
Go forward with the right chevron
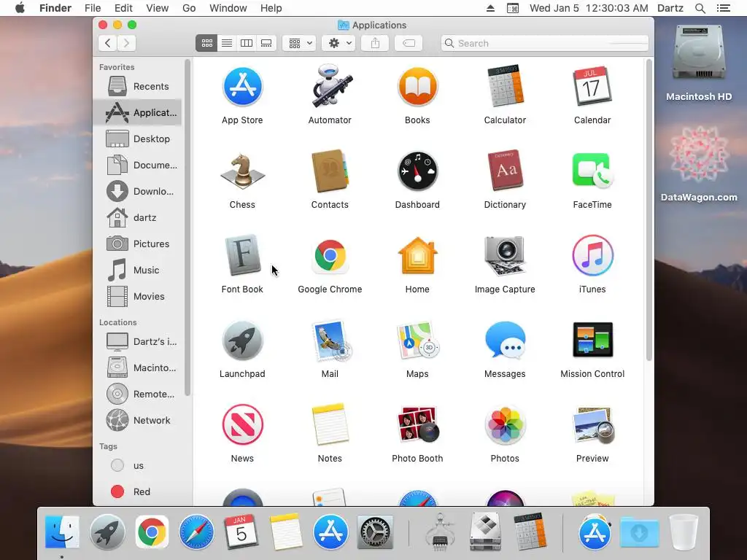[x=127, y=43]
